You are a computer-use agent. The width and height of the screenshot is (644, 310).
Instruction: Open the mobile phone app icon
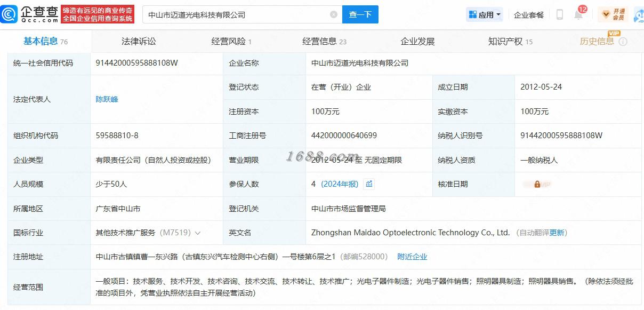[559, 14]
